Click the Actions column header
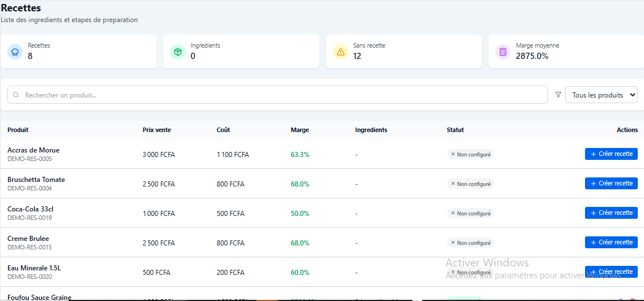Screen dimensions: 644x301 pos(627,130)
